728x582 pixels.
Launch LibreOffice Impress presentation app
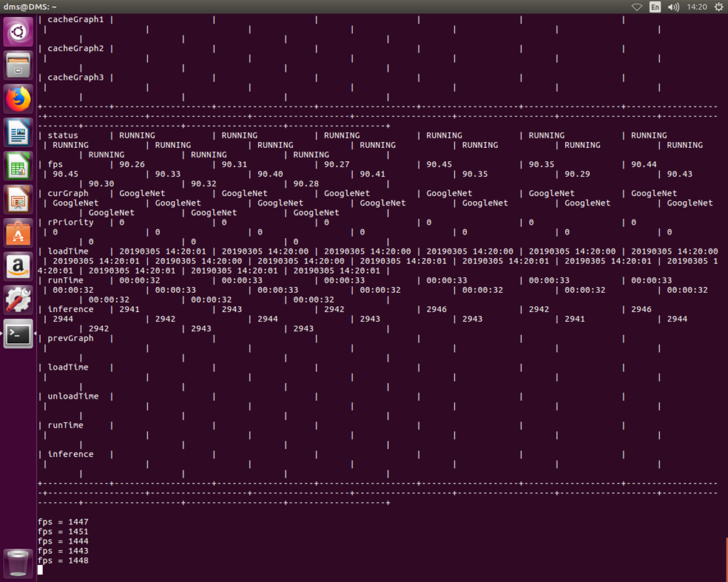coord(18,200)
